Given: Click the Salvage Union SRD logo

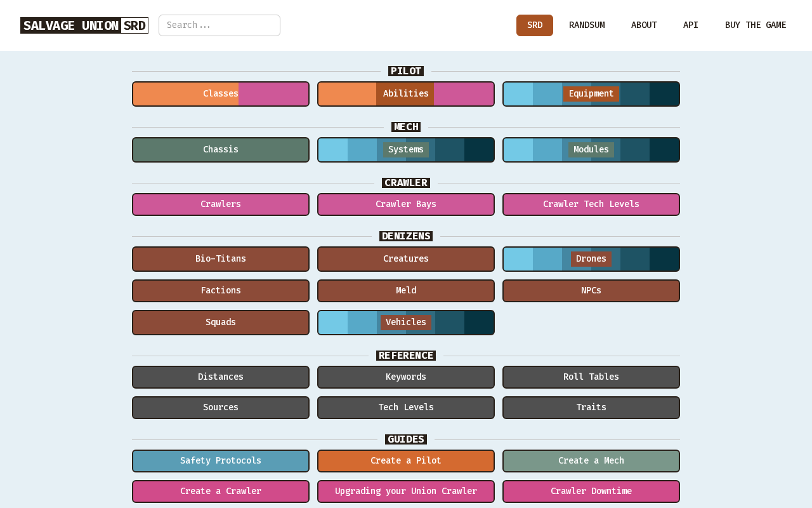Looking at the screenshot, I should [84, 25].
